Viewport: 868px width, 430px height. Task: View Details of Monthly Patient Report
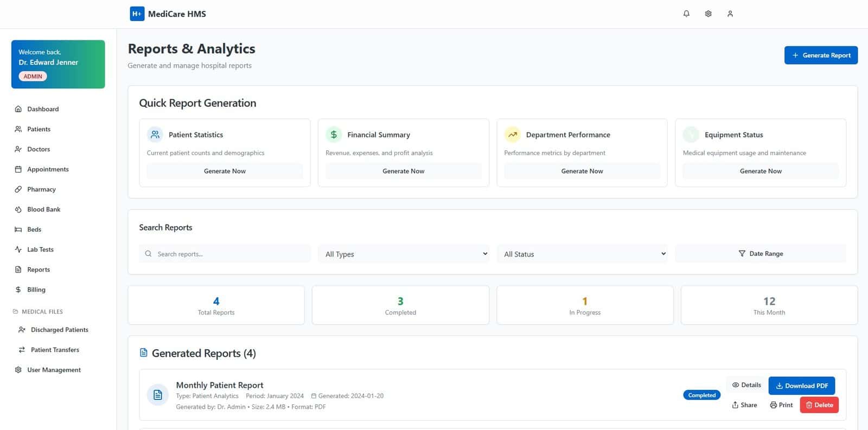(x=746, y=385)
